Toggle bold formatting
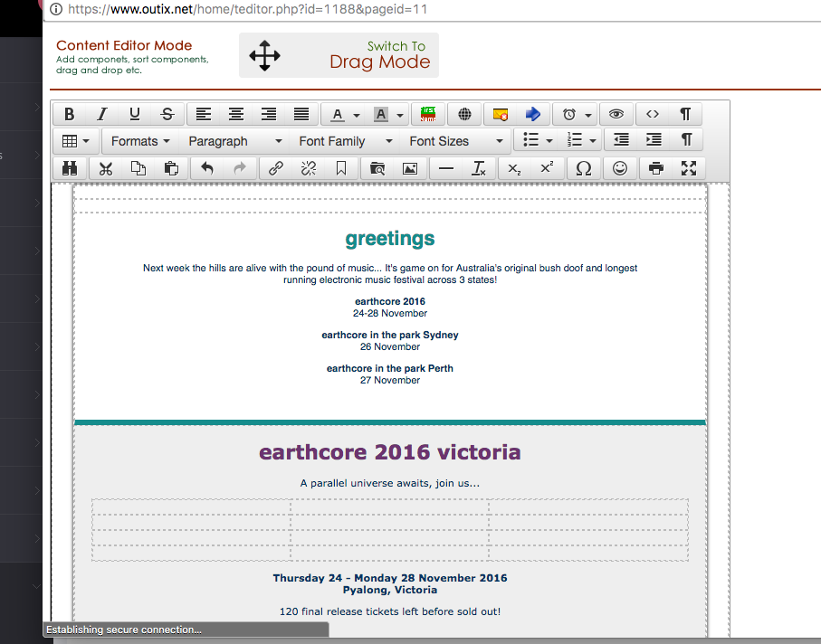821x644 pixels. tap(69, 114)
